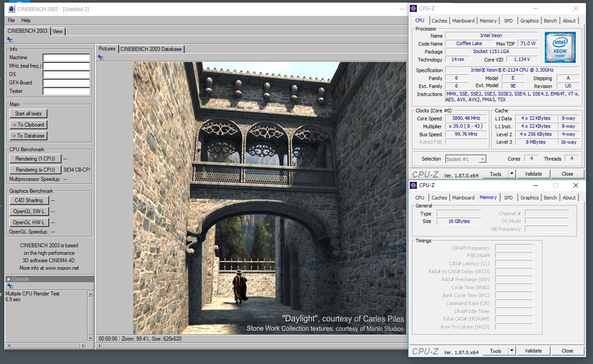Screen dimensions: 593x364
Task: Click the 3834 CB-CPU score text
Action: click(77, 170)
